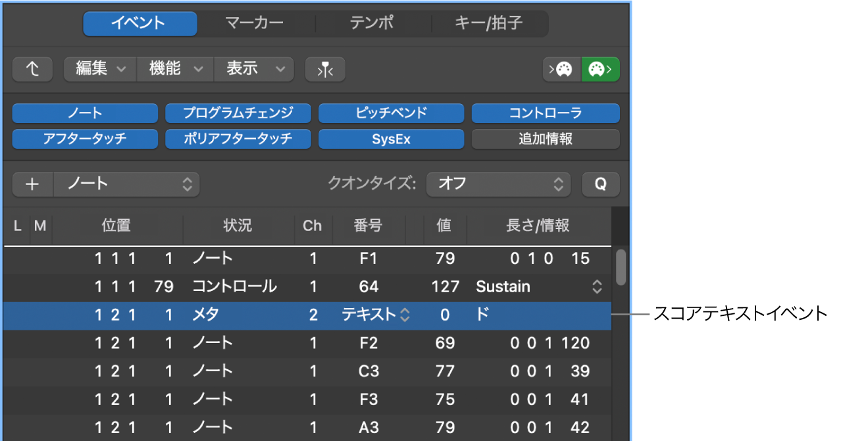This screenshot has height=441, width=868.
Task: Click the up arrow to show parent level
Action: click(x=32, y=68)
